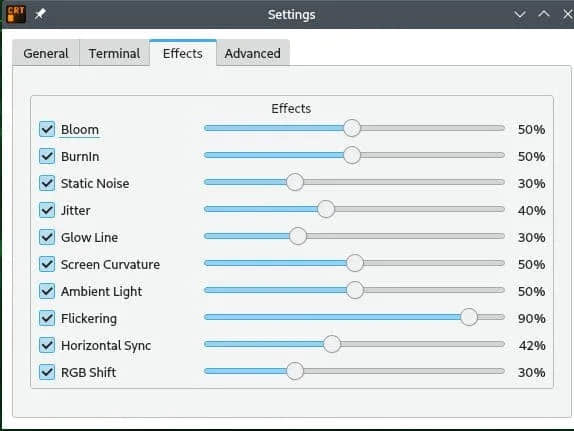Click the Bloom label text
The width and height of the screenshot is (574, 431).
[x=80, y=130]
